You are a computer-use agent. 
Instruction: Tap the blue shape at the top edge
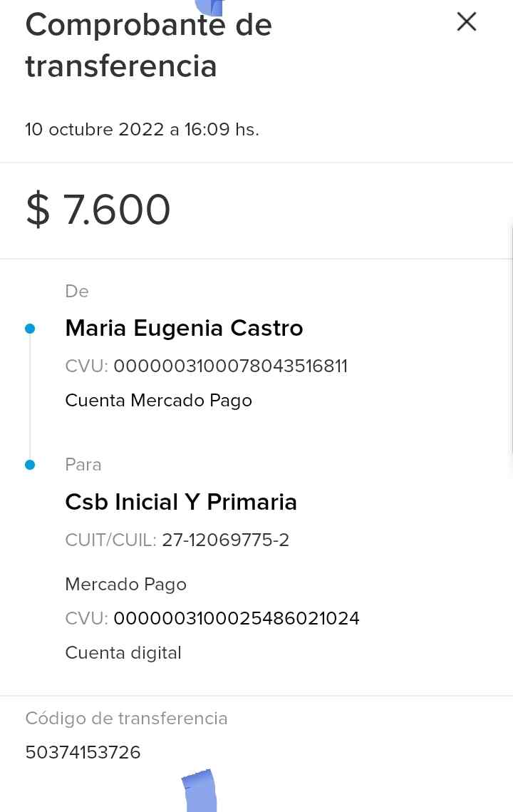click(210, 7)
